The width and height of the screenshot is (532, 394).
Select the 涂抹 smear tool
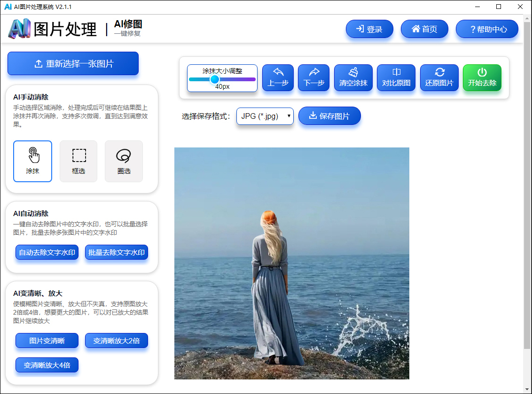pyautogui.click(x=32, y=162)
